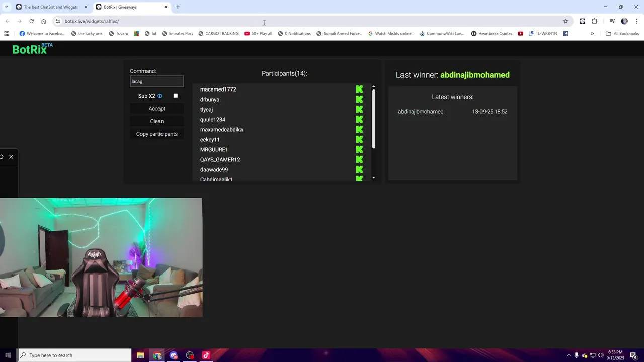Click the Windows taskbar search box

pyautogui.click(x=75, y=355)
